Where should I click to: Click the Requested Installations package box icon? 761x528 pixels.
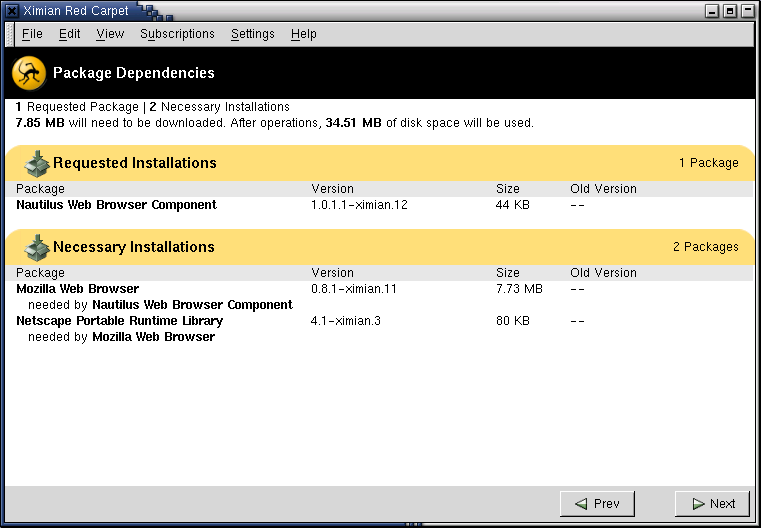(x=37, y=164)
